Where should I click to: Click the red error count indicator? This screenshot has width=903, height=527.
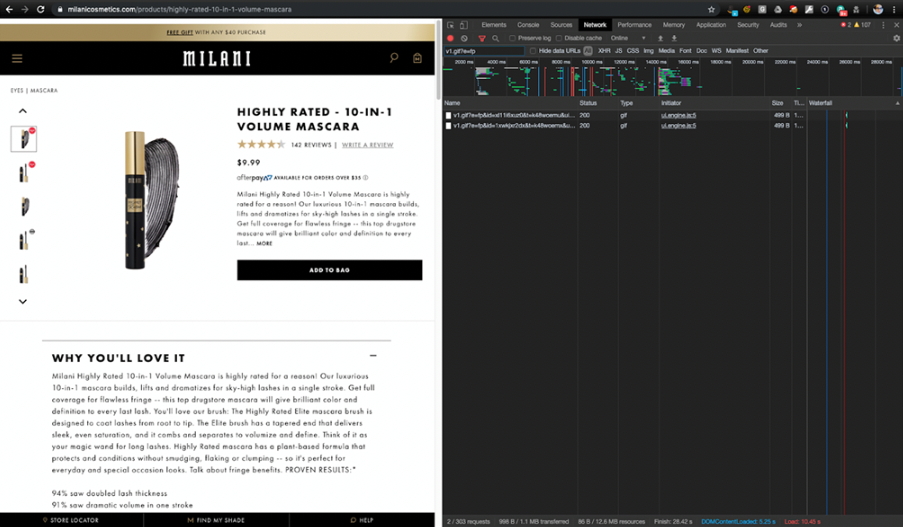coord(846,25)
